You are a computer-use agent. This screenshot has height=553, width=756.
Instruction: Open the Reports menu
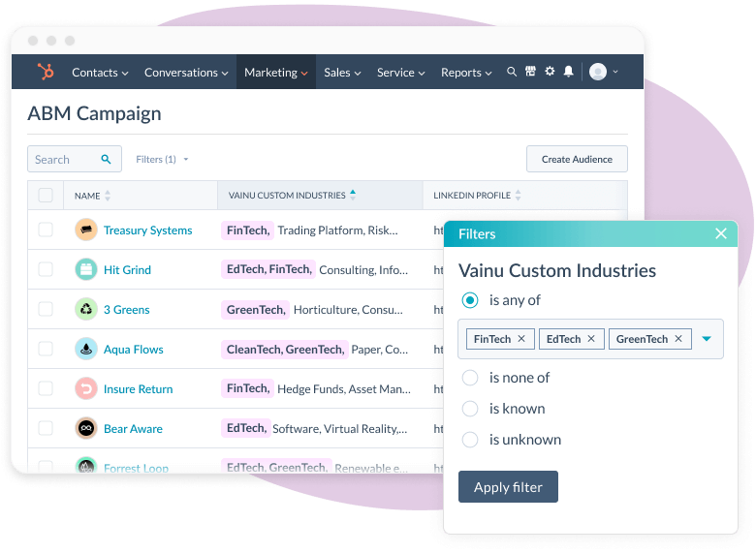point(466,73)
